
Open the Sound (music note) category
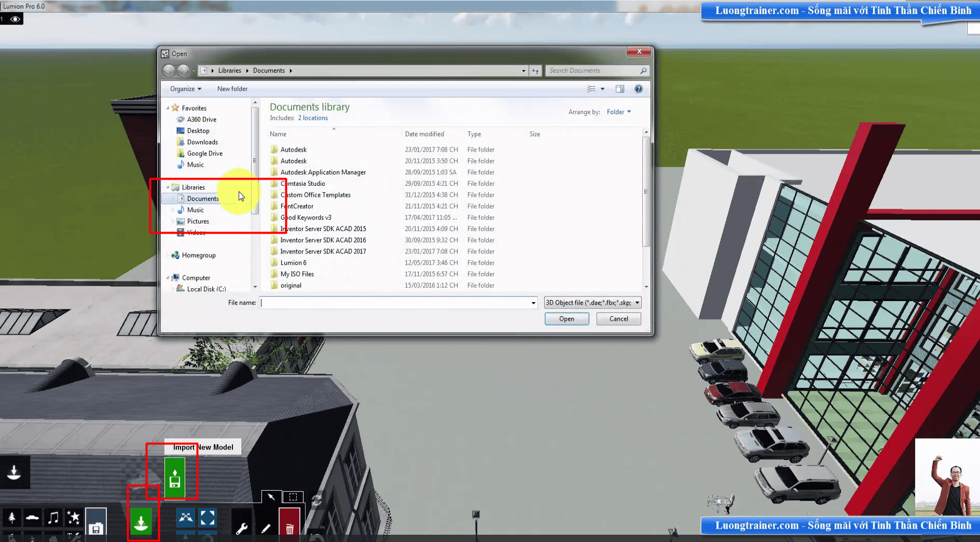pos(53,518)
